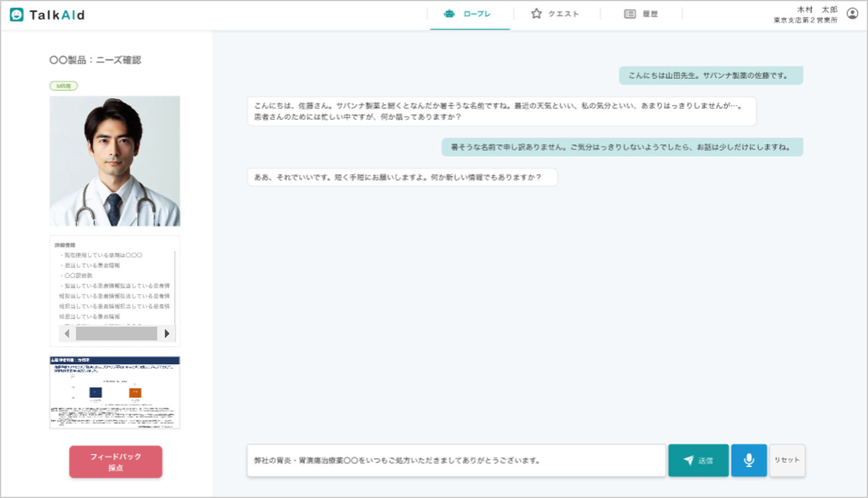Click the MR用 tag badge
868x498 pixels.
63,86
